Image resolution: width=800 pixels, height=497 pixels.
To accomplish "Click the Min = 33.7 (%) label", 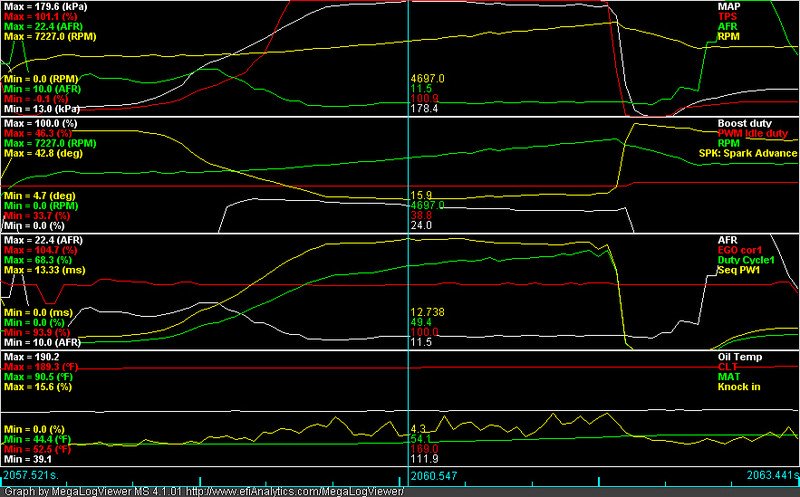I will pyautogui.click(x=37, y=216).
